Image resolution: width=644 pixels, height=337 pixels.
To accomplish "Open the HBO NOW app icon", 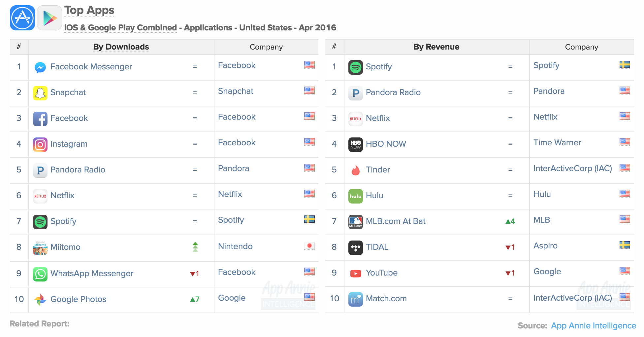I will click(x=356, y=145).
